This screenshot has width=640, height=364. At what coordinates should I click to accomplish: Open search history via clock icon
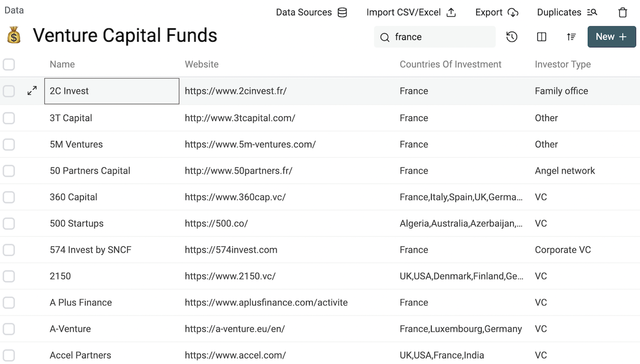[x=512, y=37]
